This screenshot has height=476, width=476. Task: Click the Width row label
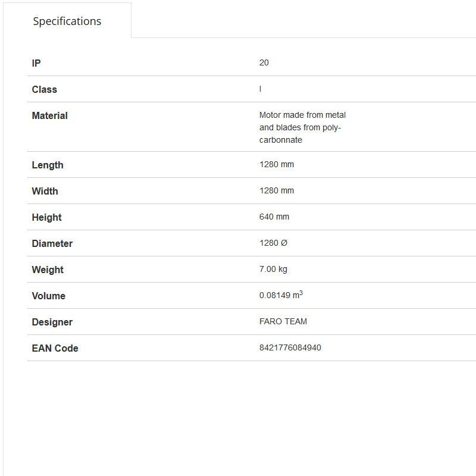click(x=45, y=191)
